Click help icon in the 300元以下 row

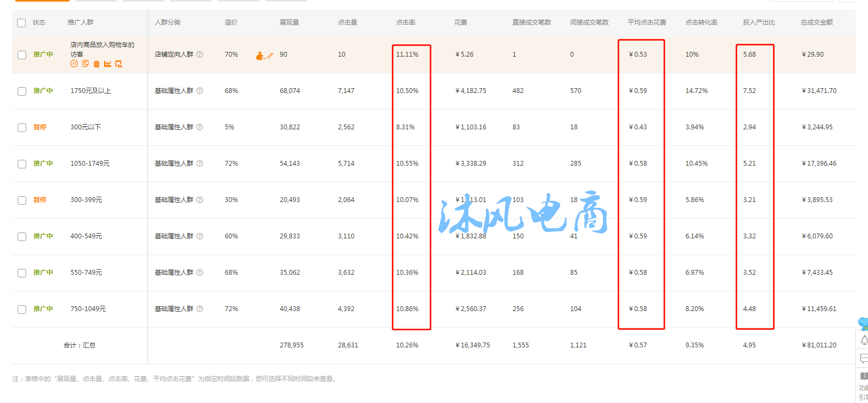point(200,127)
